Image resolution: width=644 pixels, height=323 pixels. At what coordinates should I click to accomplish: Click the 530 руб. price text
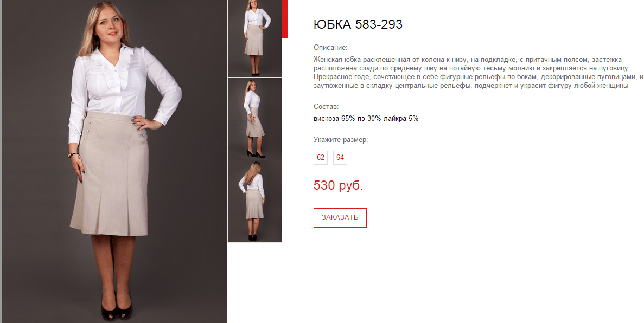(338, 185)
